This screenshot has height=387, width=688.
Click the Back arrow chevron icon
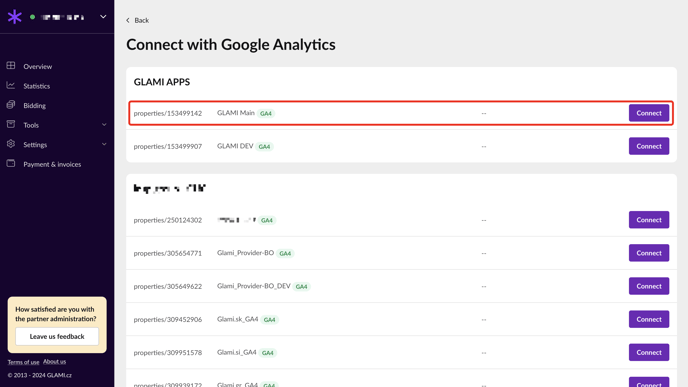[128, 20]
